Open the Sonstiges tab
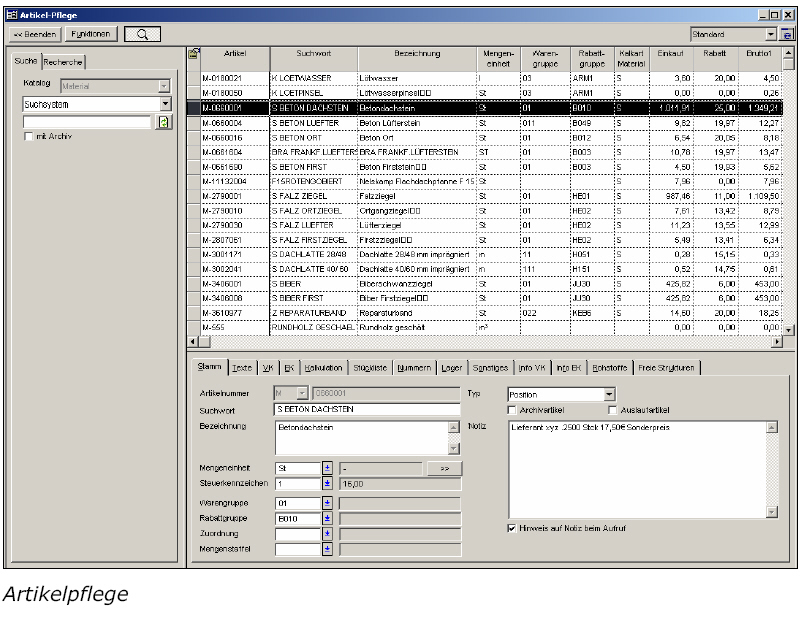This screenshot has width=810, height=621. [490, 368]
